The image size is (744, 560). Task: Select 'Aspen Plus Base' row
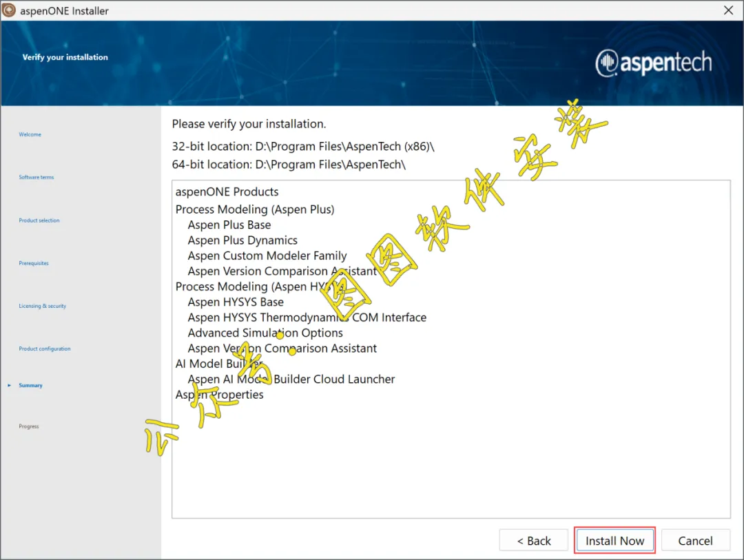pyautogui.click(x=229, y=225)
